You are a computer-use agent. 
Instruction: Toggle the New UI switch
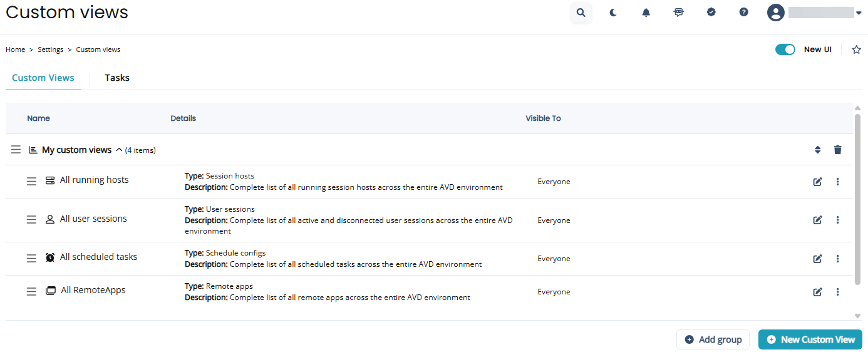(x=785, y=49)
